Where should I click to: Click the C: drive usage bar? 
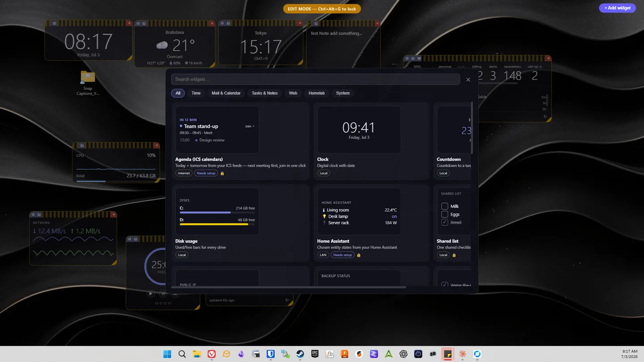pos(217,213)
